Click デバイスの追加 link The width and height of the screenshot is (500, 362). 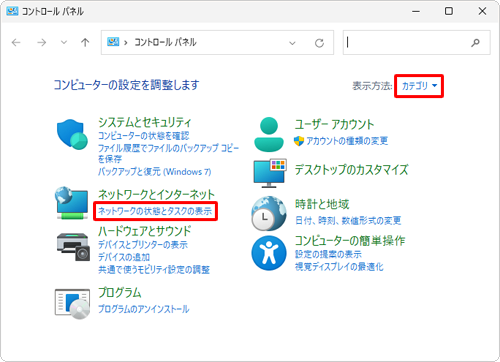click(124, 257)
